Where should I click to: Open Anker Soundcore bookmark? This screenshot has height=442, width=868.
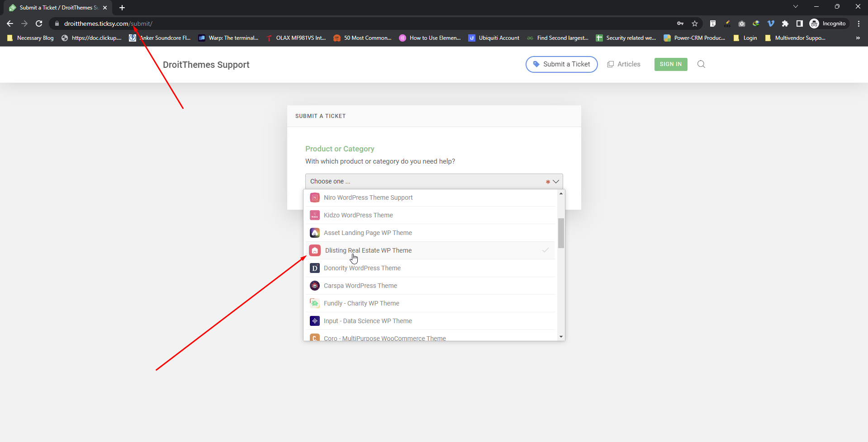pos(160,38)
